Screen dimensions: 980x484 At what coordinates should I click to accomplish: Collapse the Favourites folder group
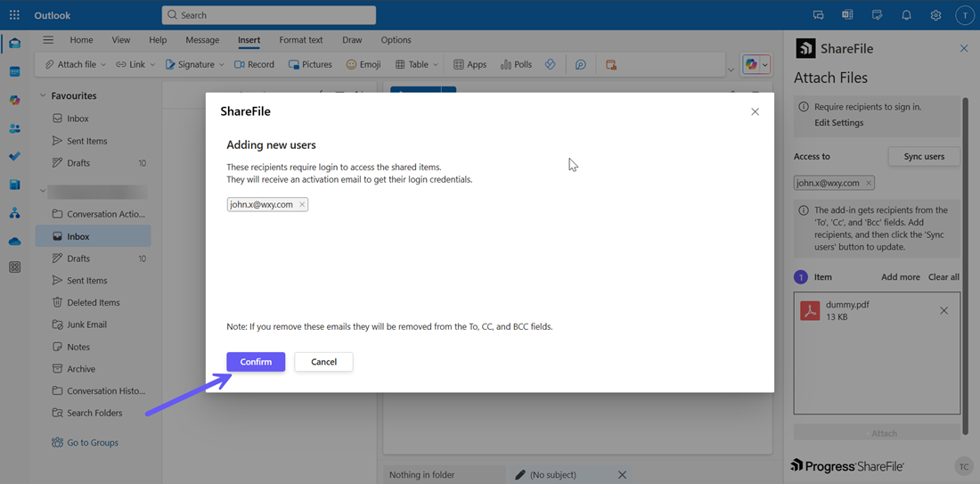coord(42,96)
